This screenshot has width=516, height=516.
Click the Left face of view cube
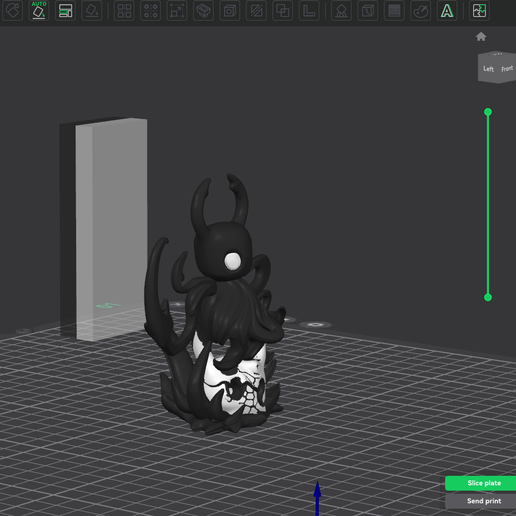488,69
